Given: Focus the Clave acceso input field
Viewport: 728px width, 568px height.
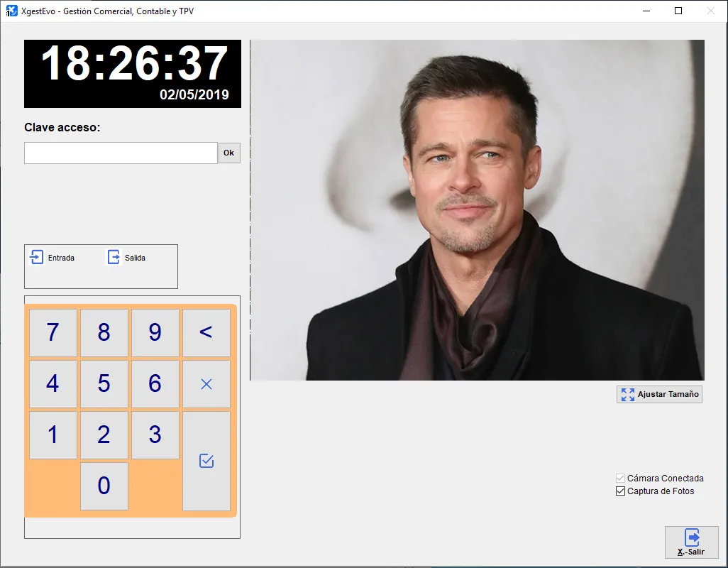Looking at the screenshot, I should (x=121, y=153).
